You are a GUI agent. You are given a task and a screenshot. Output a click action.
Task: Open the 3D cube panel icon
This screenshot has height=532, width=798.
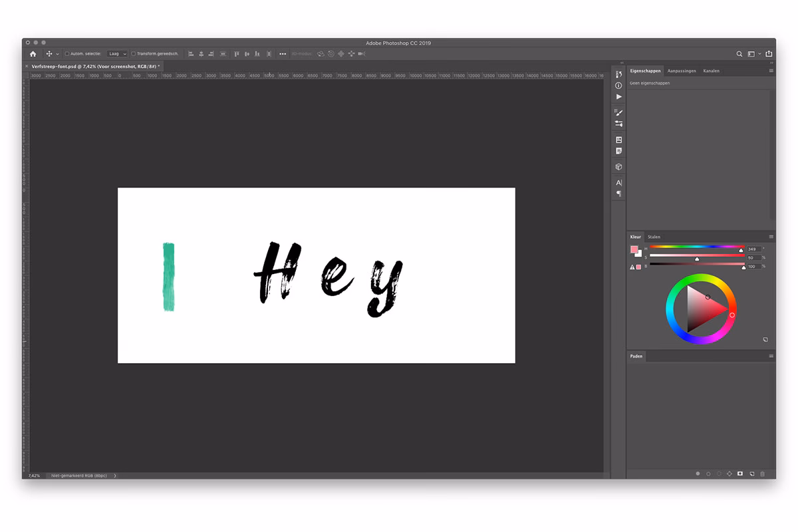point(618,167)
